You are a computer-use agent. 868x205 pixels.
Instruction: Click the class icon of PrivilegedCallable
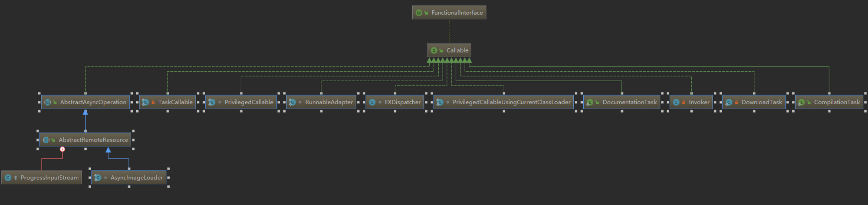(212, 102)
